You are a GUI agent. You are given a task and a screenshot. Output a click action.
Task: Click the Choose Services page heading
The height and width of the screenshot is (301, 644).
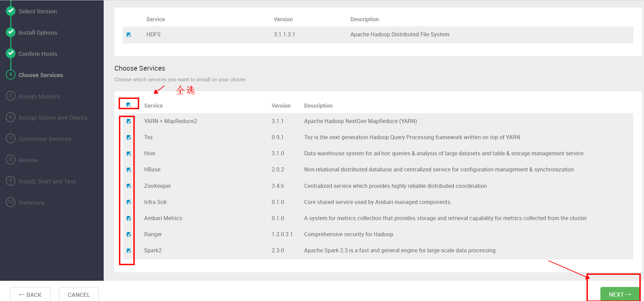(140, 68)
